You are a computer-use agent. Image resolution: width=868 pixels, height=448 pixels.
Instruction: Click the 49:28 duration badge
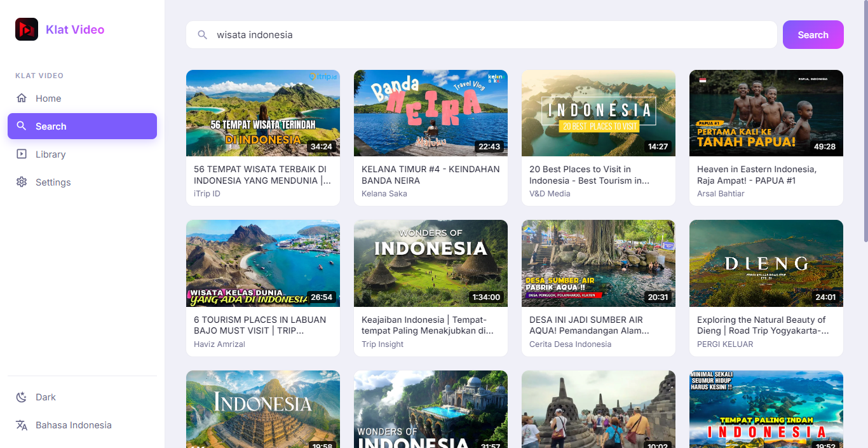pyautogui.click(x=825, y=146)
